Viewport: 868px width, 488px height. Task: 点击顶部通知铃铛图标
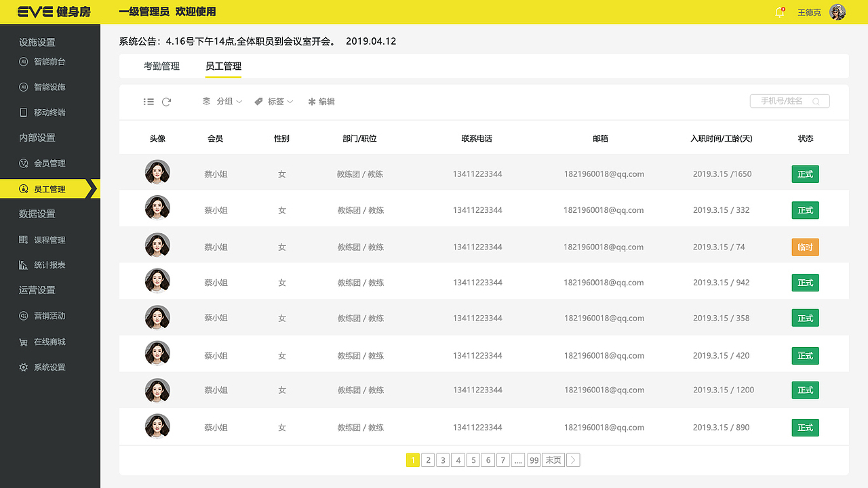(778, 12)
